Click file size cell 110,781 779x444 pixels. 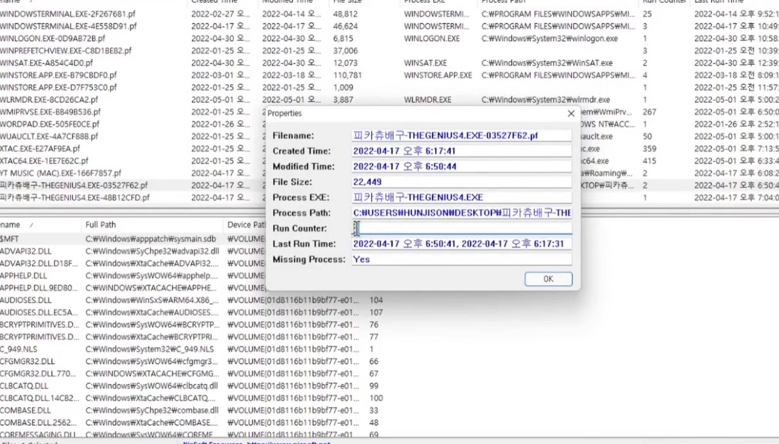click(347, 75)
